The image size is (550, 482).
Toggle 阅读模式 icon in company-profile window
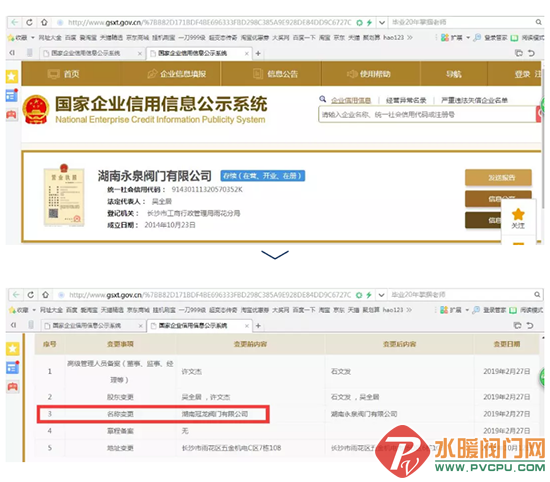coord(514,38)
